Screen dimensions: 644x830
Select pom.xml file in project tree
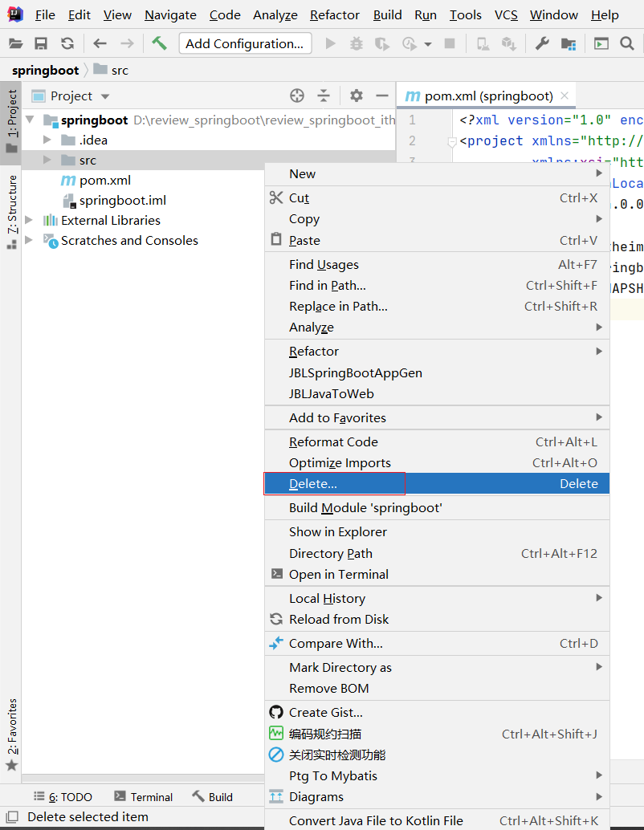tap(104, 181)
